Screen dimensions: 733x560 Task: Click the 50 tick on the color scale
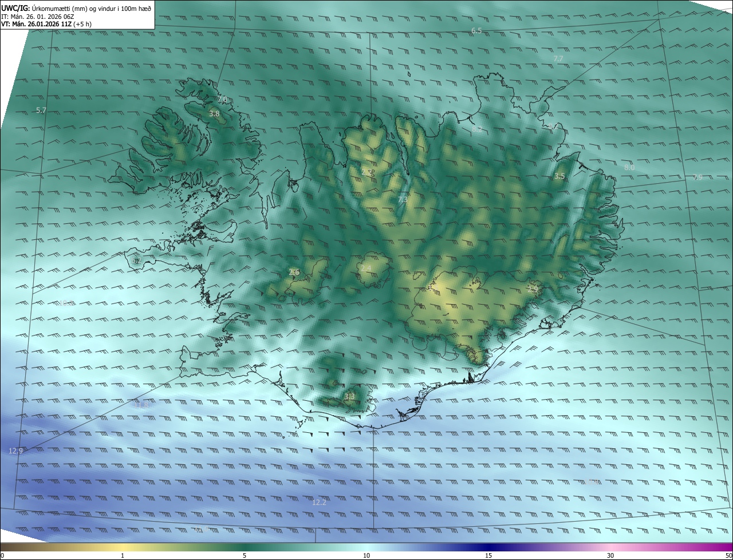728,555
